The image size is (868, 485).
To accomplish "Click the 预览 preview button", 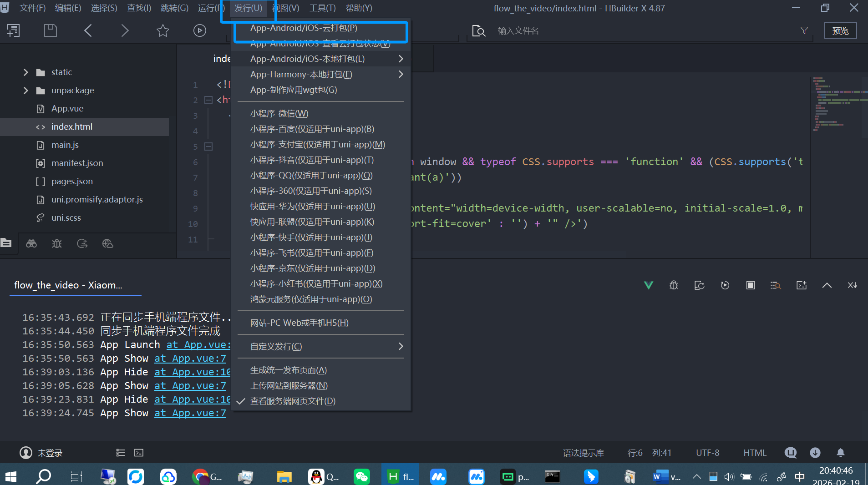I will 840,30.
